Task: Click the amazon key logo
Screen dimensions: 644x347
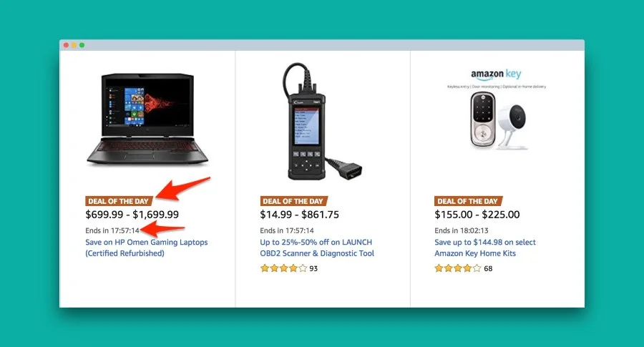Action: click(496, 74)
